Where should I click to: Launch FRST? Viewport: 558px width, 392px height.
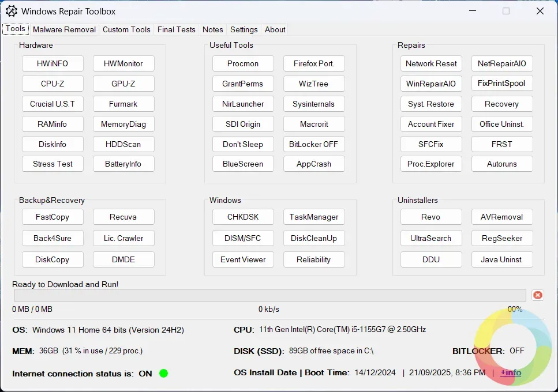click(502, 144)
